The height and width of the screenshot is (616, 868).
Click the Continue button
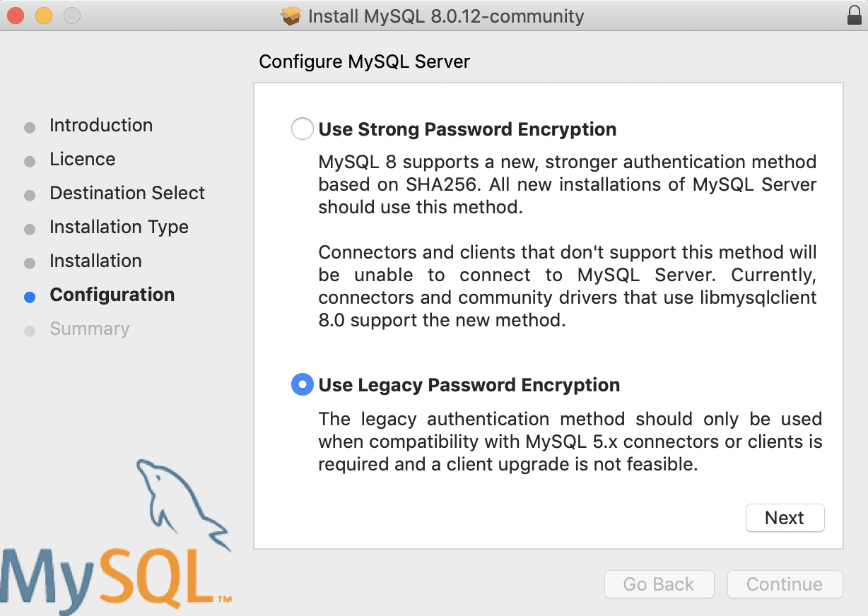(x=785, y=584)
